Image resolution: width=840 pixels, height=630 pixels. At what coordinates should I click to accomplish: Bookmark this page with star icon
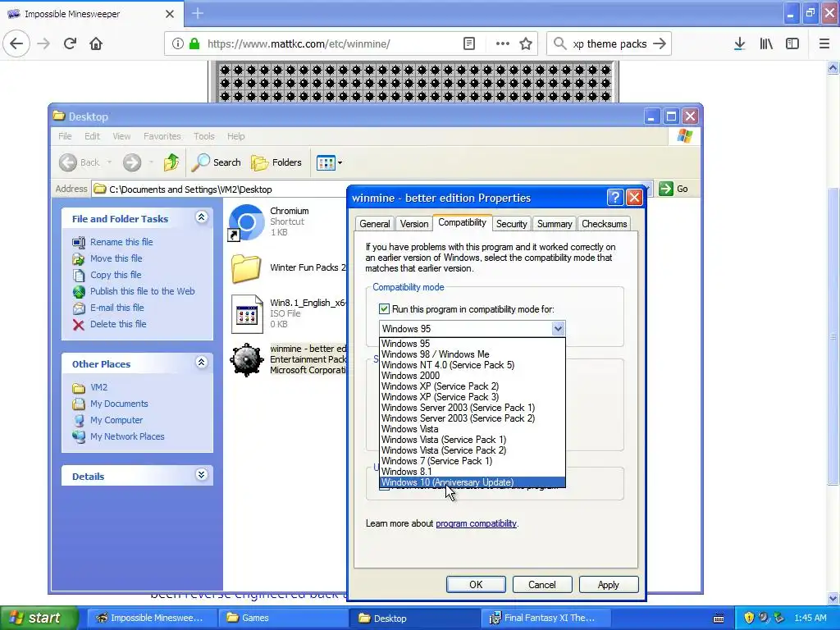click(526, 43)
